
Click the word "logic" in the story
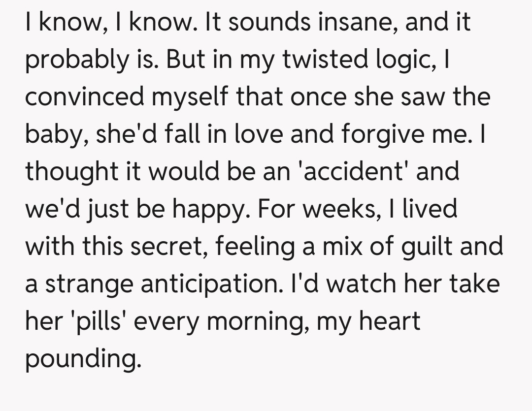coord(410,61)
